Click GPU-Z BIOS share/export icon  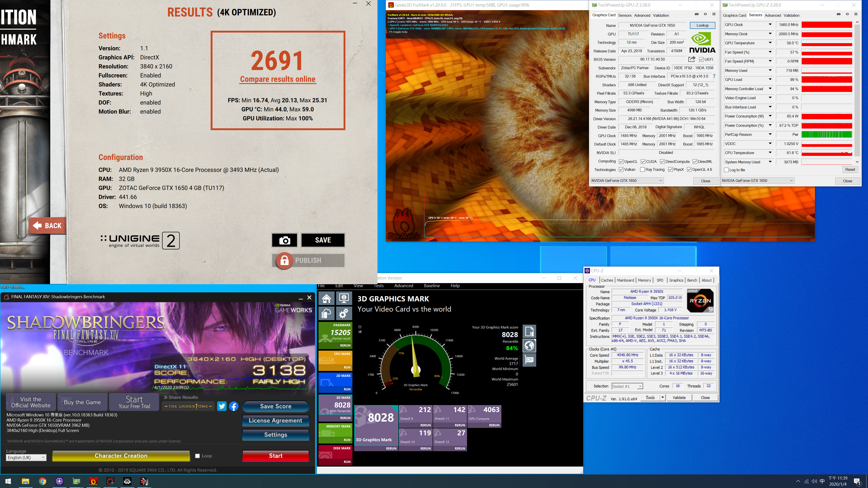[x=692, y=59]
